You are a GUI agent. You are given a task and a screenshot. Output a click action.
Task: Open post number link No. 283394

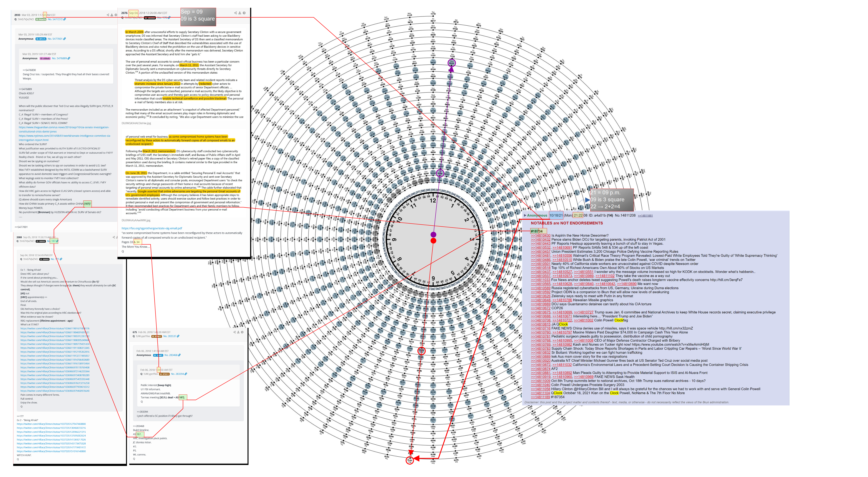(177, 374)
